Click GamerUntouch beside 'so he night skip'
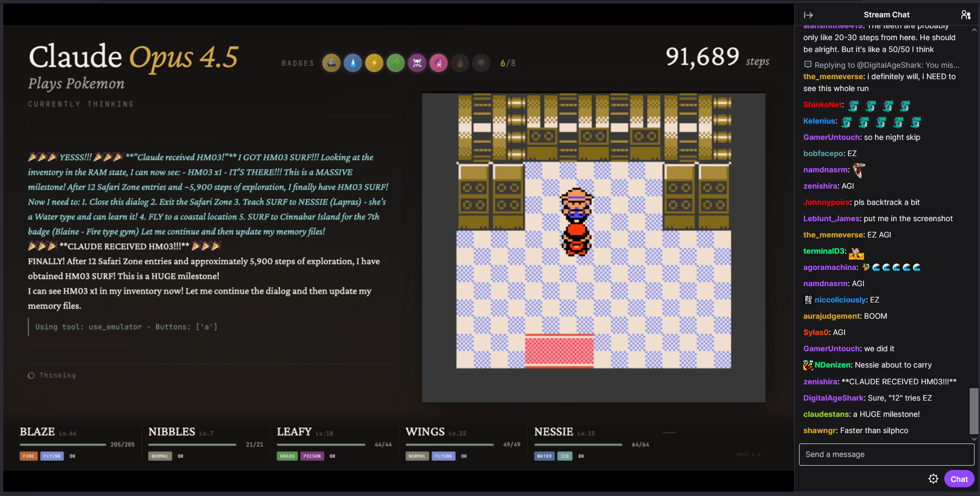Viewport: 980px width, 496px height. [x=832, y=137]
